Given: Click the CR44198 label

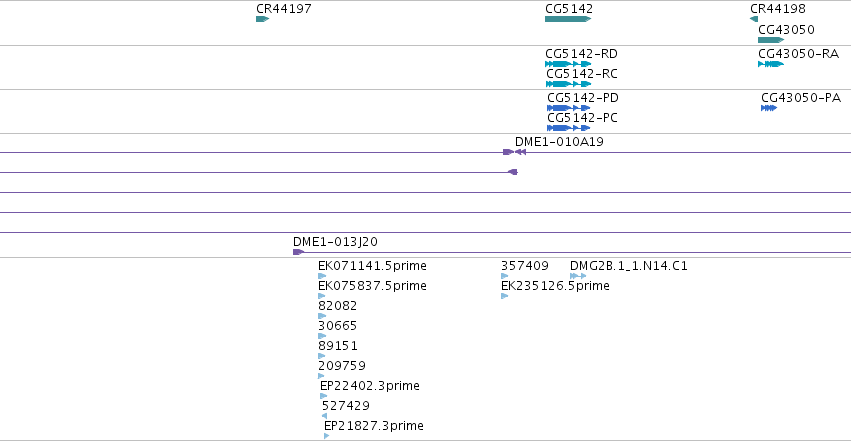Looking at the screenshot, I should [x=778, y=9].
